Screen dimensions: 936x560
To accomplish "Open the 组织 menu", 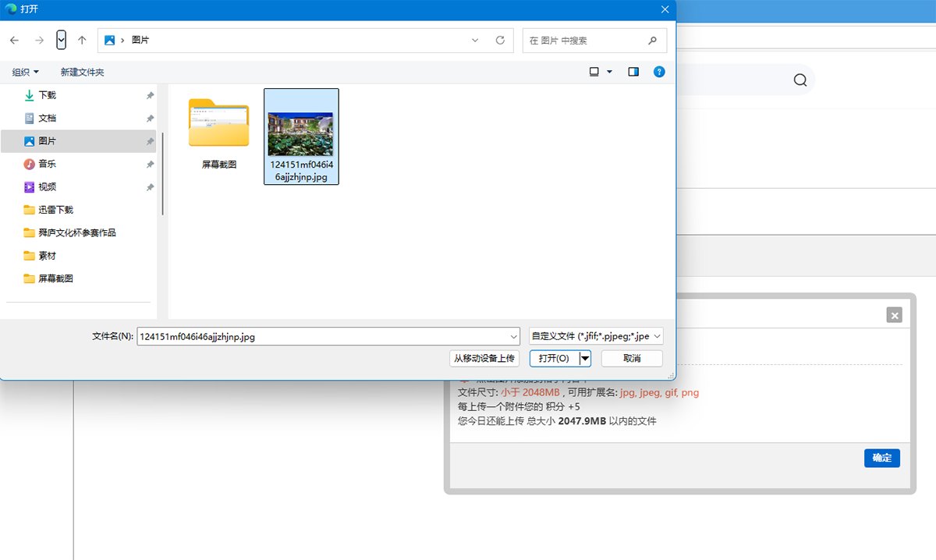I will [26, 72].
